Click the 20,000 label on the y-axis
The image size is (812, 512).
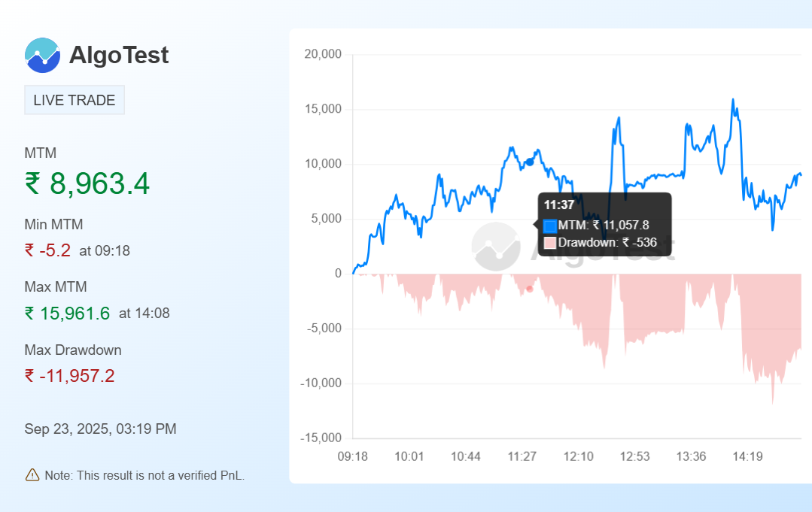[323, 54]
